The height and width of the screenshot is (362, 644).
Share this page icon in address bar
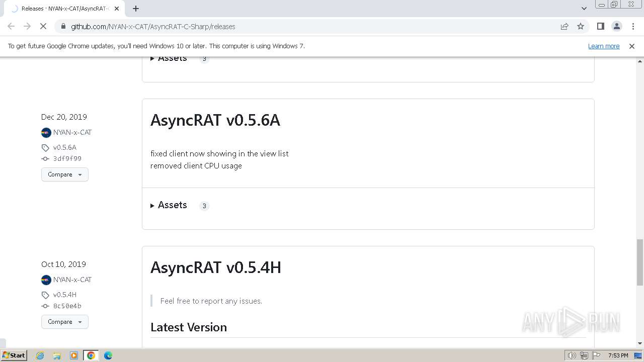[565, 26]
